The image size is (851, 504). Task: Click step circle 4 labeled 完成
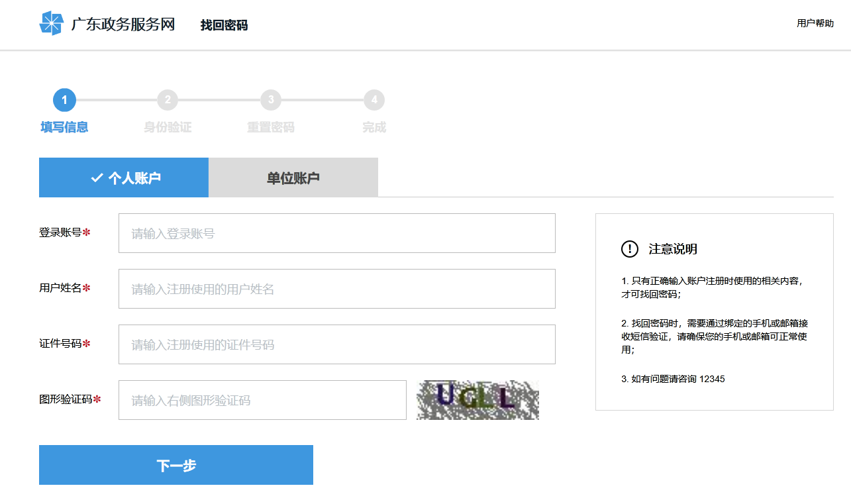pos(374,100)
